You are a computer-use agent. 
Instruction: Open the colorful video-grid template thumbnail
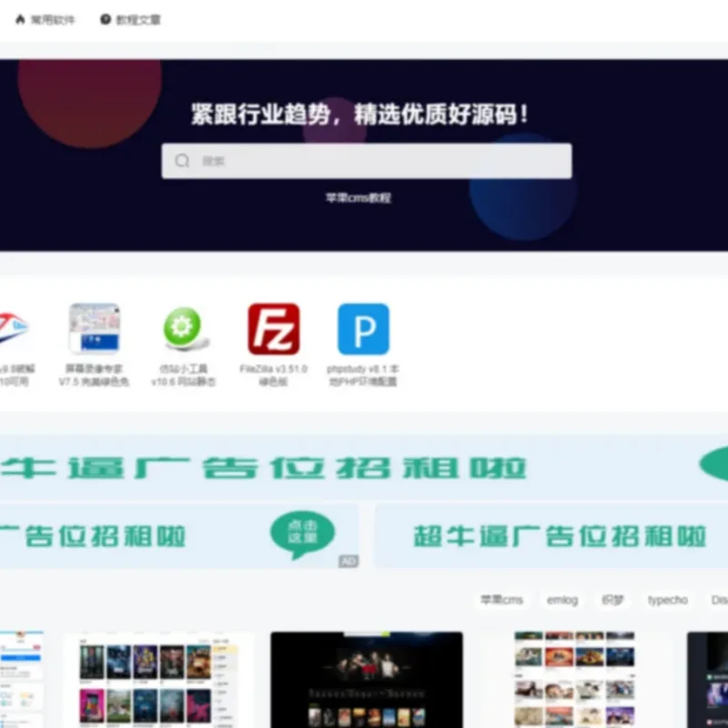574,680
